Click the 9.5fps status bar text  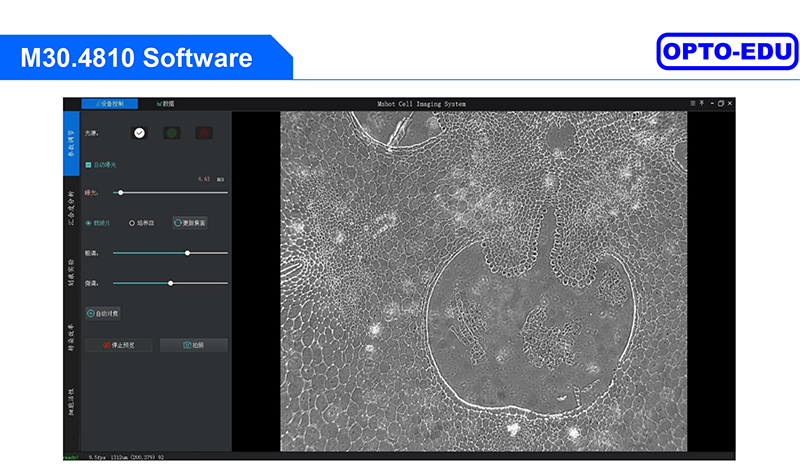coord(97,457)
